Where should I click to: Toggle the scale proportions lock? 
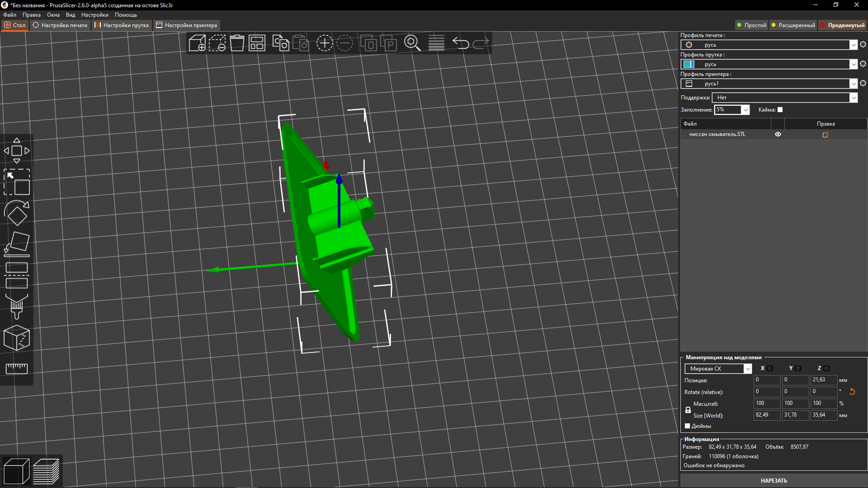(688, 410)
